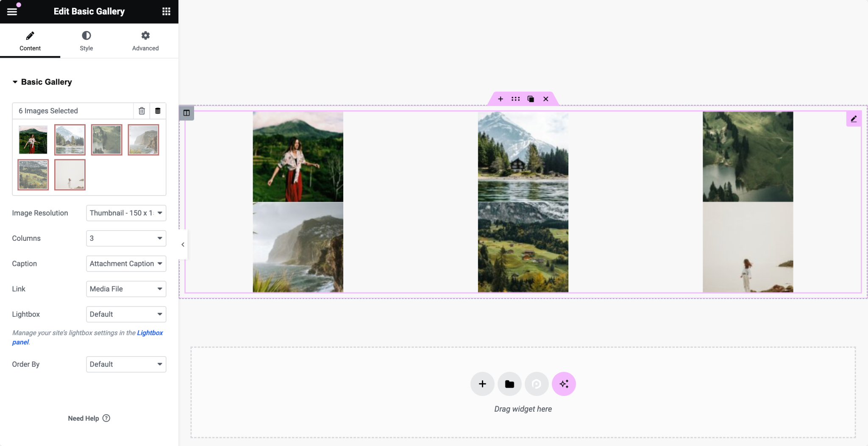The image size is (868, 446).
Task: Add a widget via the circular plus icon
Action: [x=482, y=384]
